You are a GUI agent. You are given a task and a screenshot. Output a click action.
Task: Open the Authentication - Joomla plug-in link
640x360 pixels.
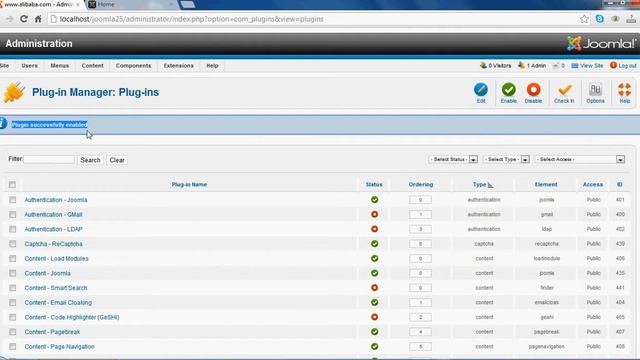[56, 200]
